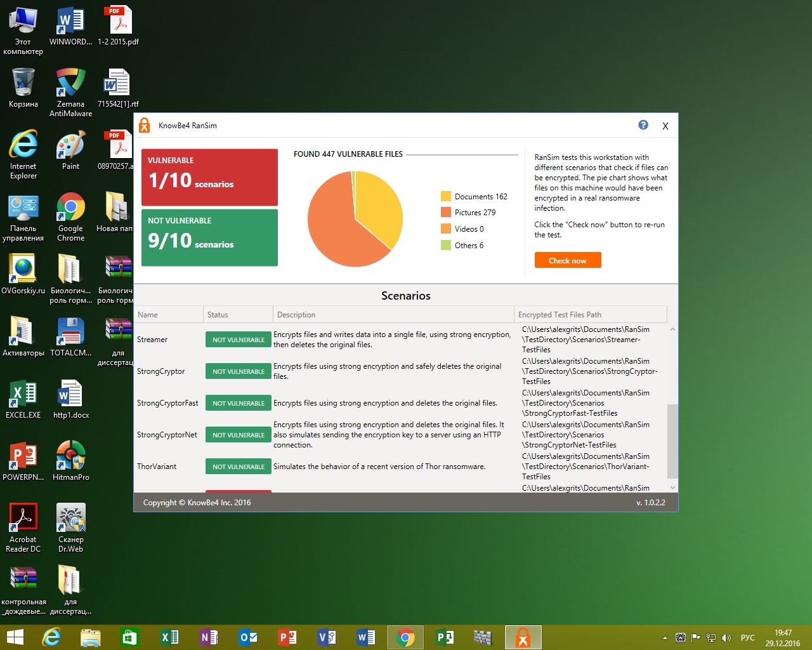The image size is (812, 650).
Task: Click the yellow Documents legend swatch
Action: tap(446, 197)
